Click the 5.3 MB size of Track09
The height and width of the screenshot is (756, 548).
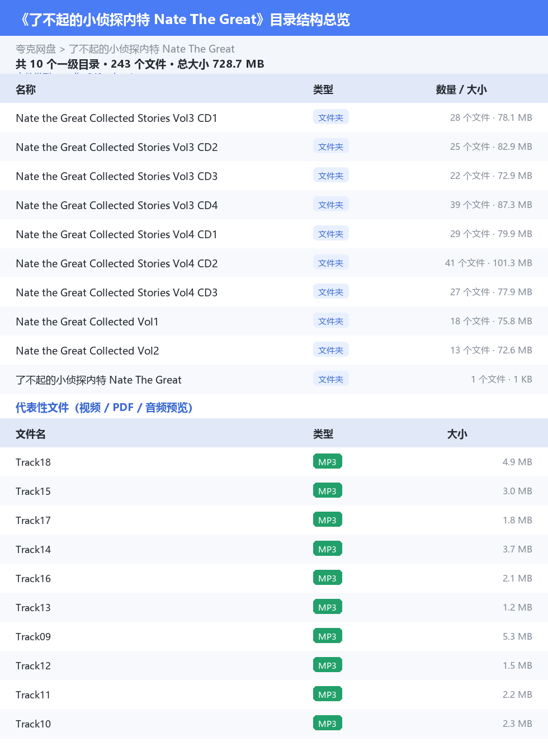pos(517,636)
